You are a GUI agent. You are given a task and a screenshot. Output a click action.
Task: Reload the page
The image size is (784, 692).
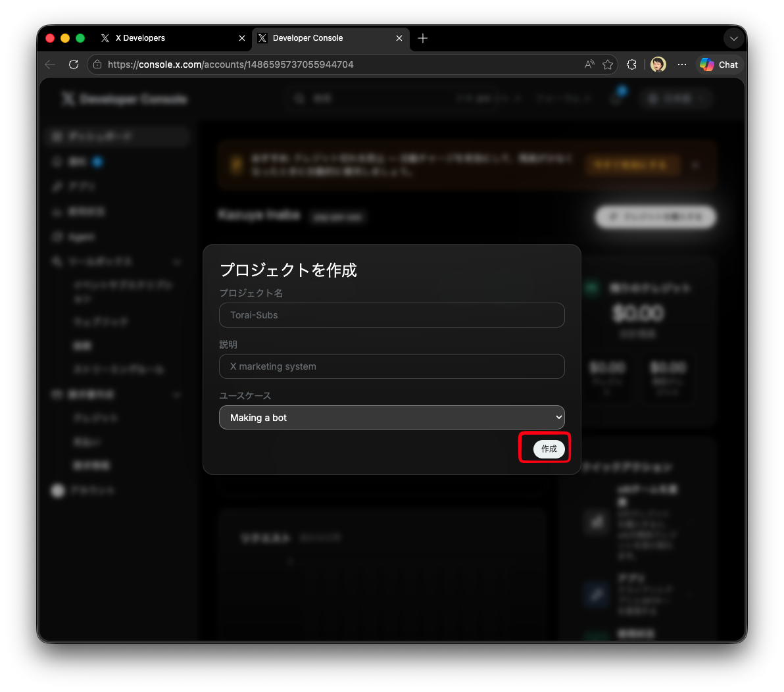pyautogui.click(x=74, y=64)
